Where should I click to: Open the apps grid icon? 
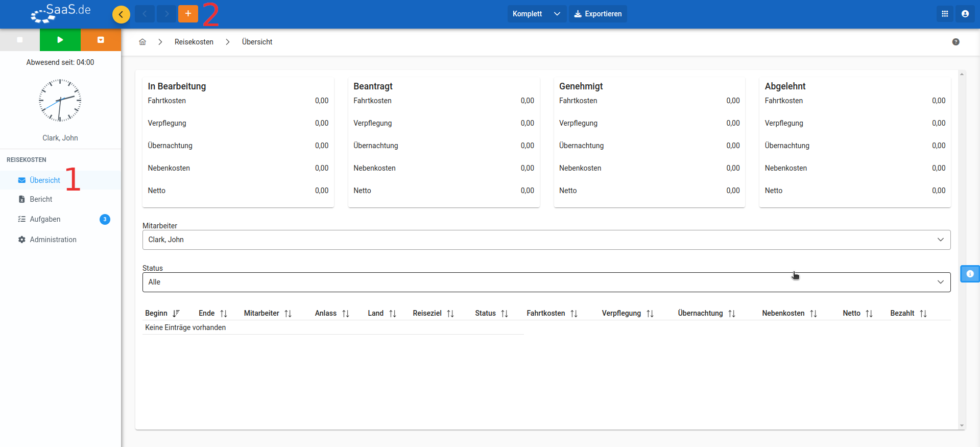(x=945, y=14)
